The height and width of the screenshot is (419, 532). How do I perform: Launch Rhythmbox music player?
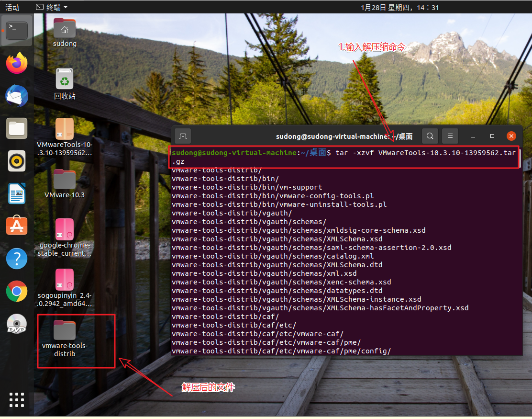coord(17,161)
